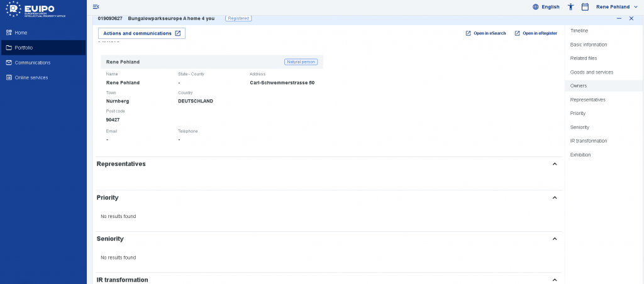Jump to Timeline in right navigation

580,31
